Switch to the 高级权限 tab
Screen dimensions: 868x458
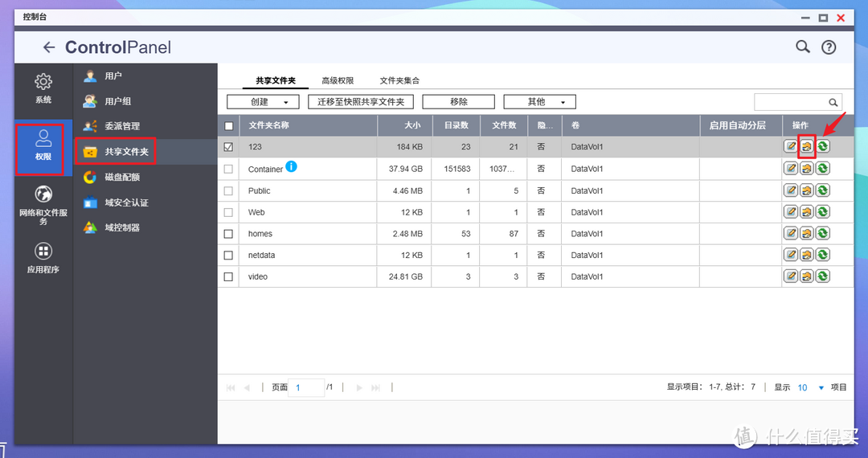338,80
